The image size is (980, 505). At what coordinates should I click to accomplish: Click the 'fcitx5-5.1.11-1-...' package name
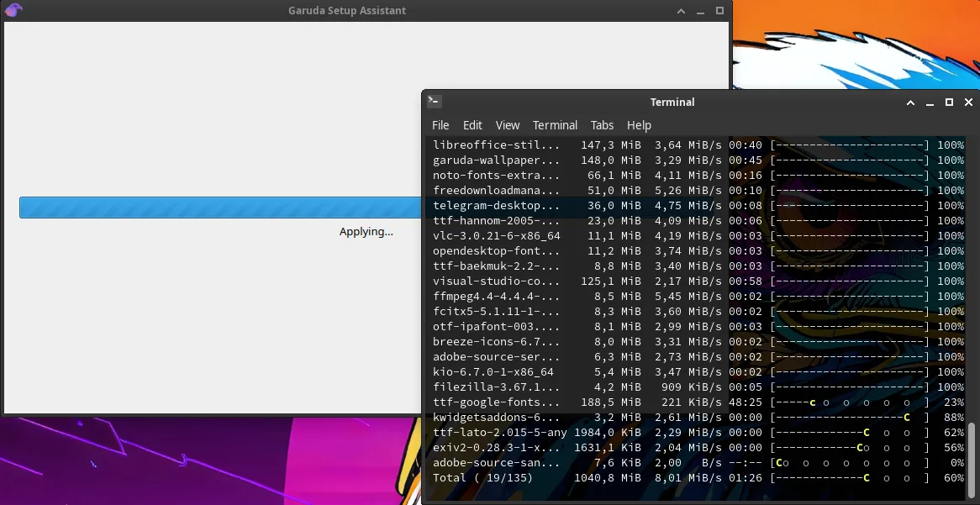[497, 311]
